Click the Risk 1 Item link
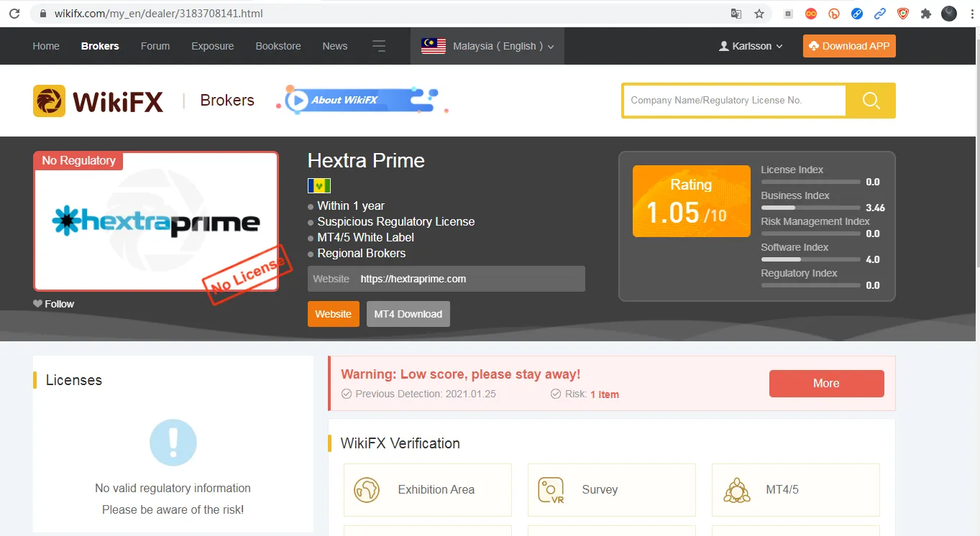 pyautogui.click(x=605, y=394)
